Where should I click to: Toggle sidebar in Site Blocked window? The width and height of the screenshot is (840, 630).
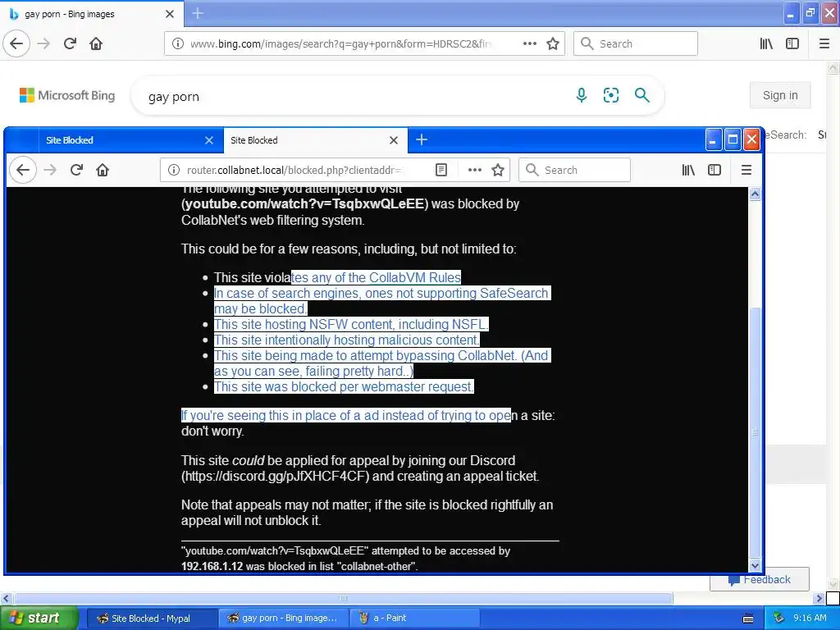pyautogui.click(x=714, y=170)
